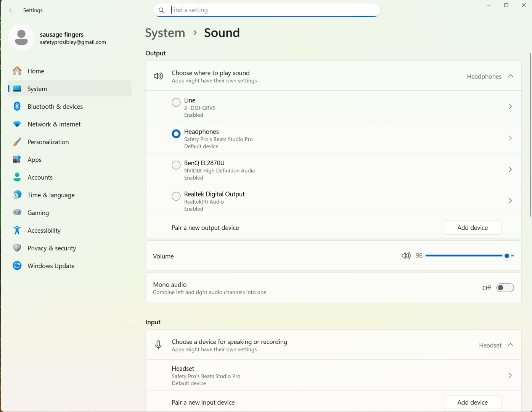Open Network & internet via its Wi-Fi icon
The height and width of the screenshot is (412, 532).
point(17,124)
